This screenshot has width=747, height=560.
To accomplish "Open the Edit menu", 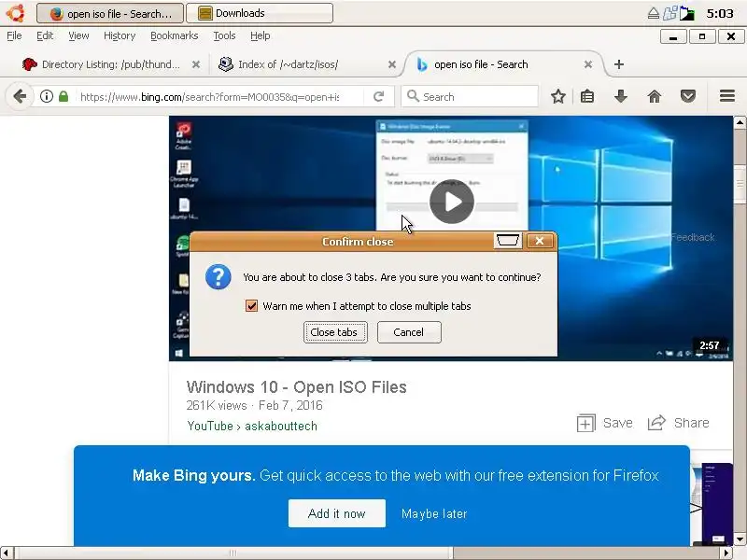I will click(45, 35).
